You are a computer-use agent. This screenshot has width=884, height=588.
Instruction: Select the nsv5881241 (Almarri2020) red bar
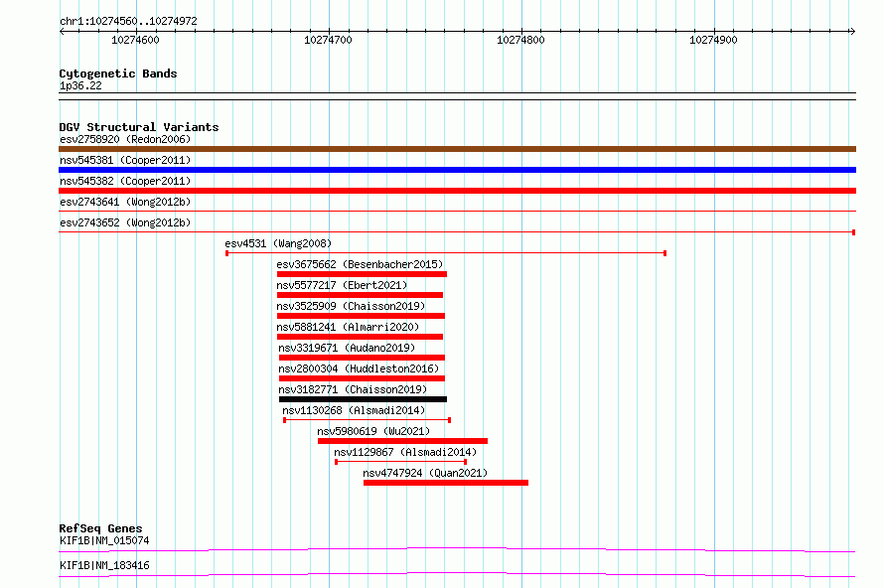(x=360, y=337)
